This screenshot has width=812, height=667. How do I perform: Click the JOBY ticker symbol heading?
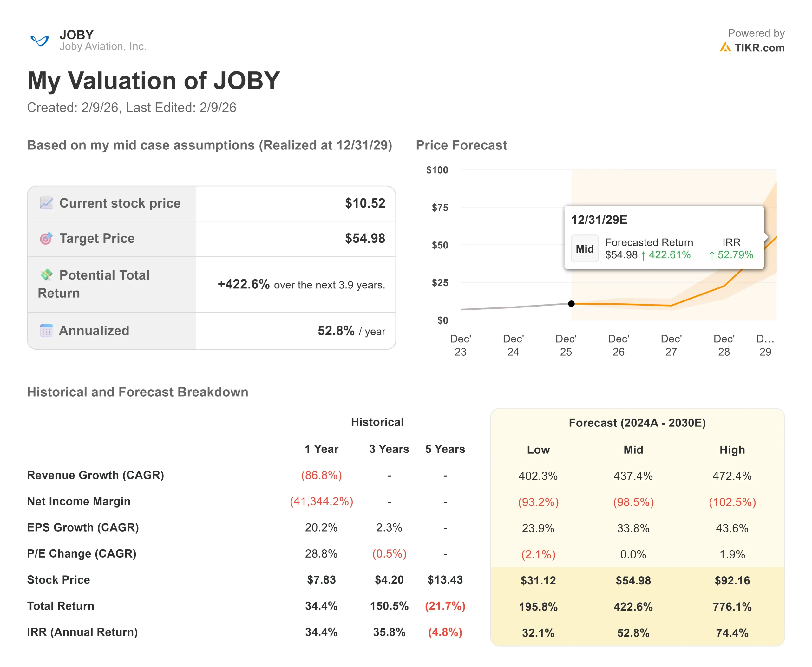pos(76,35)
